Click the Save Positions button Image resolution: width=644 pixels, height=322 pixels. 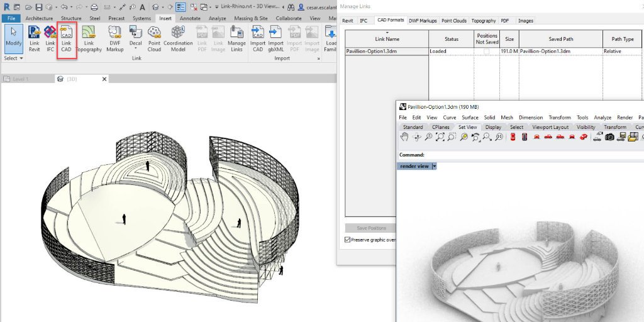point(371,228)
